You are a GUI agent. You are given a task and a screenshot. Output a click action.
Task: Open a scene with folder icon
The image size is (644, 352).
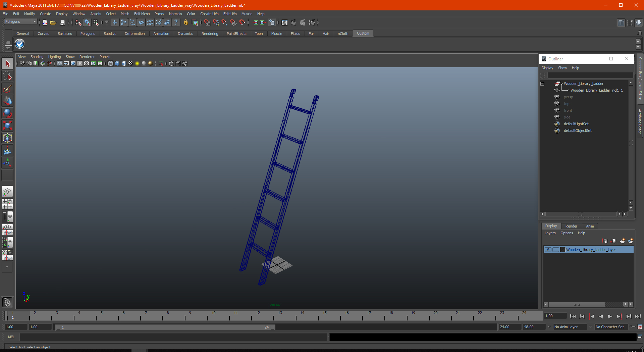click(53, 22)
